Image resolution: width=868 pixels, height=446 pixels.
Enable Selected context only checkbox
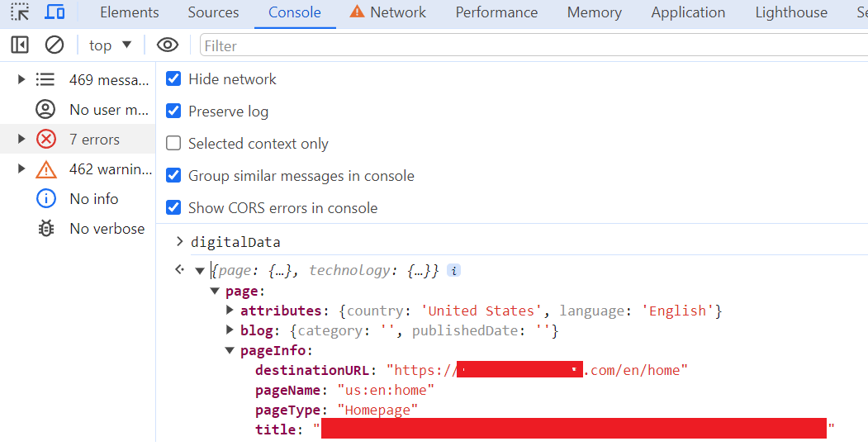173,144
